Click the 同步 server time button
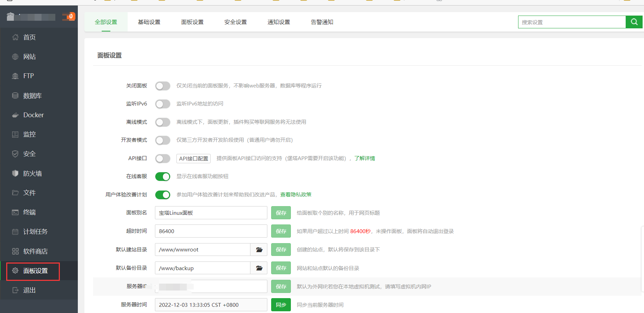The width and height of the screenshot is (644, 313). coord(281,305)
